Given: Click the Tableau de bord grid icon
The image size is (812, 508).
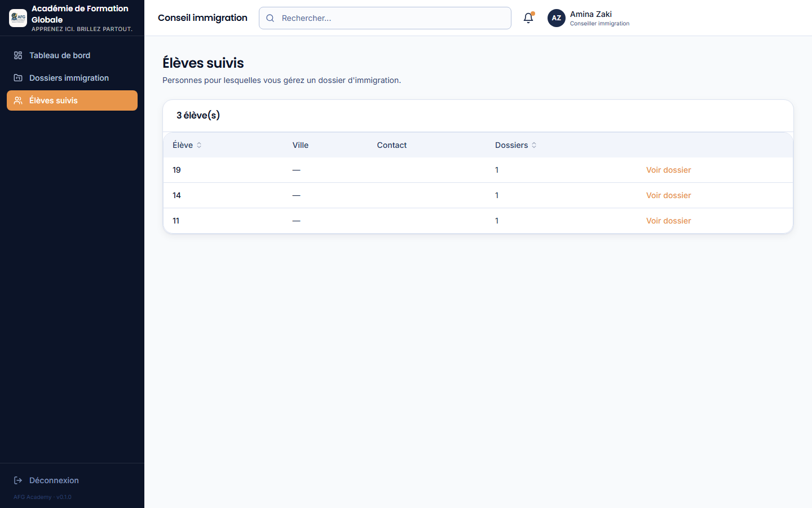Looking at the screenshot, I should 18,55.
